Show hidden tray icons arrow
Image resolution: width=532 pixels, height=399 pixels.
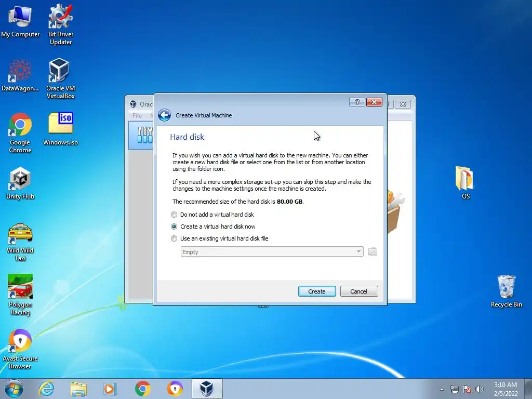click(x=442, y=389)
